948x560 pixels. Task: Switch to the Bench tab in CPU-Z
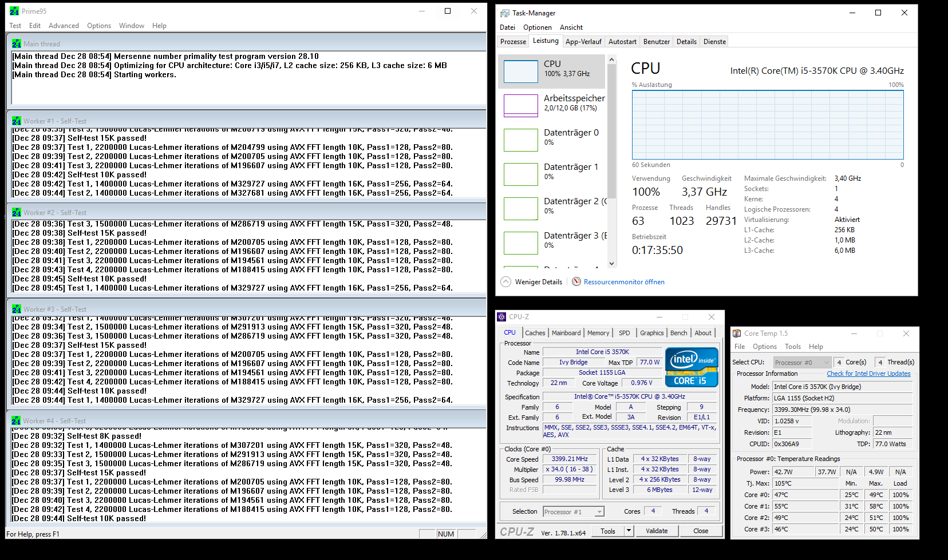679,333
